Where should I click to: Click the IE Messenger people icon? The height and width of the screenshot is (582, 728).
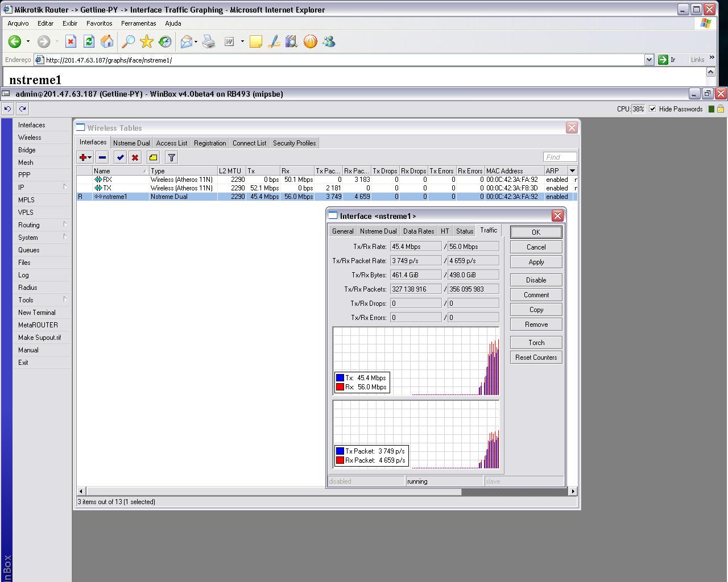coord(329,41)
